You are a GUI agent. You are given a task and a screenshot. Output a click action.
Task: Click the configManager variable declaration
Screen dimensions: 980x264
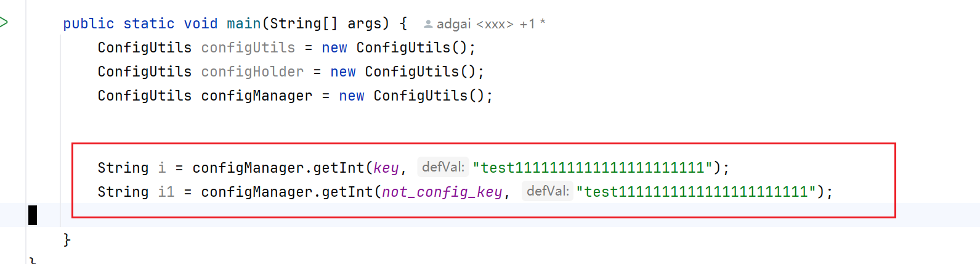[257, 96]
